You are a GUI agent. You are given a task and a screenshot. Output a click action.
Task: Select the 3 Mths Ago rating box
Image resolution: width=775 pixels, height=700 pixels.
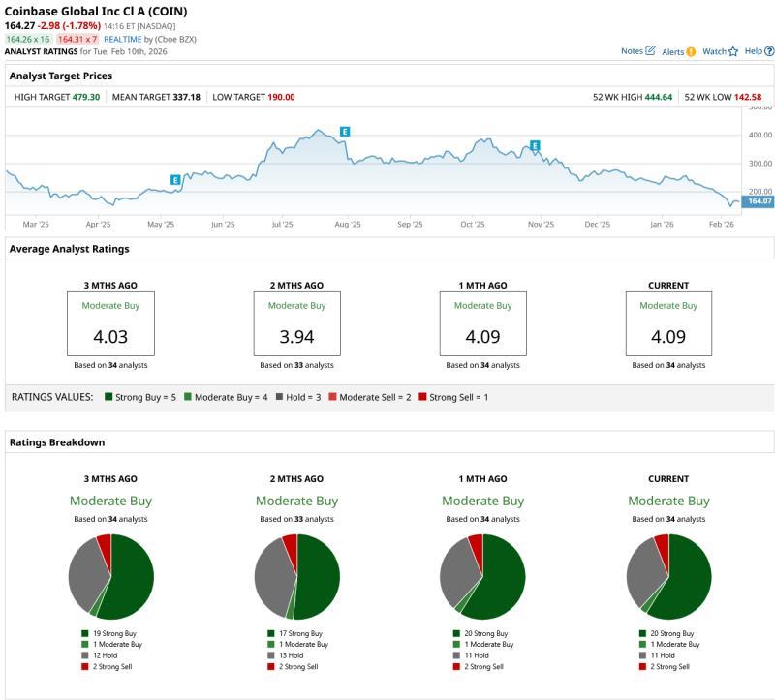[x=110, y=324]
